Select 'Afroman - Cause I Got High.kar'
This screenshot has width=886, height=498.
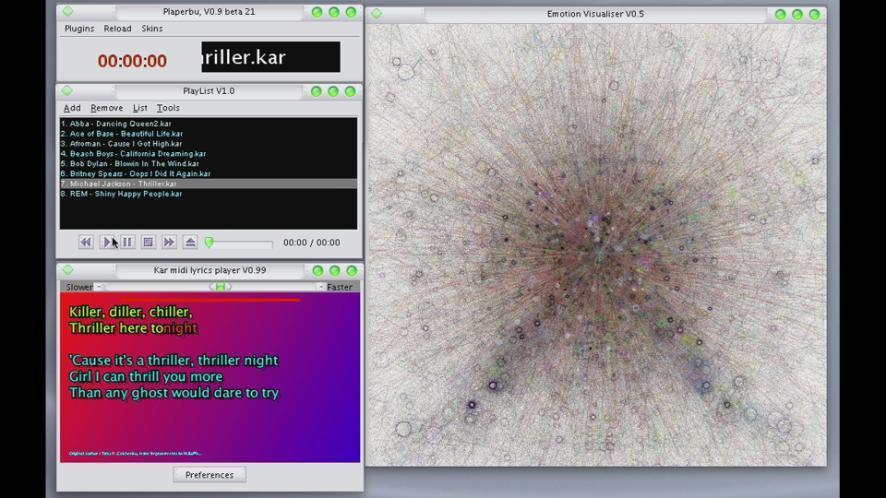209,144
